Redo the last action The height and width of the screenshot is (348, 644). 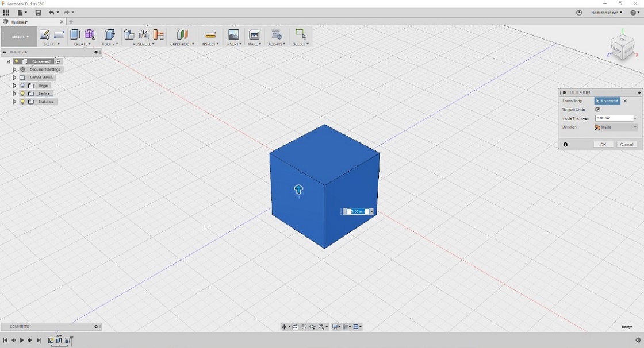pyautogui.click(x=67, y=13)
